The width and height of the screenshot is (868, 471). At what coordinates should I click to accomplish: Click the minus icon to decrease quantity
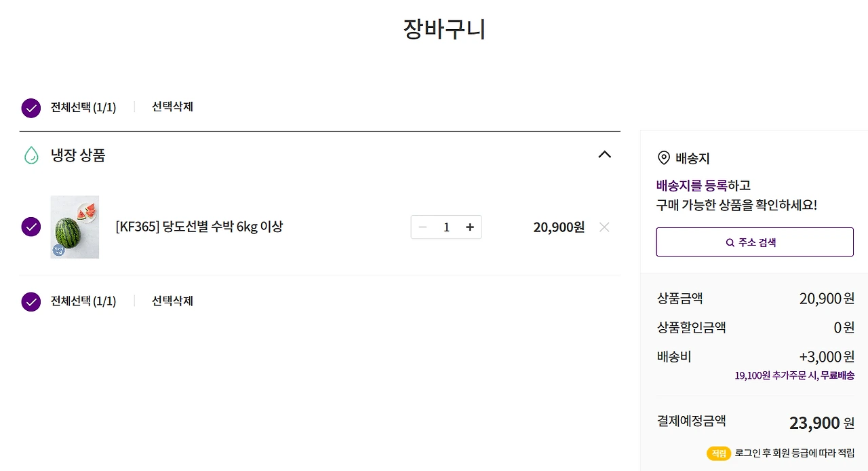coord(422,227)
